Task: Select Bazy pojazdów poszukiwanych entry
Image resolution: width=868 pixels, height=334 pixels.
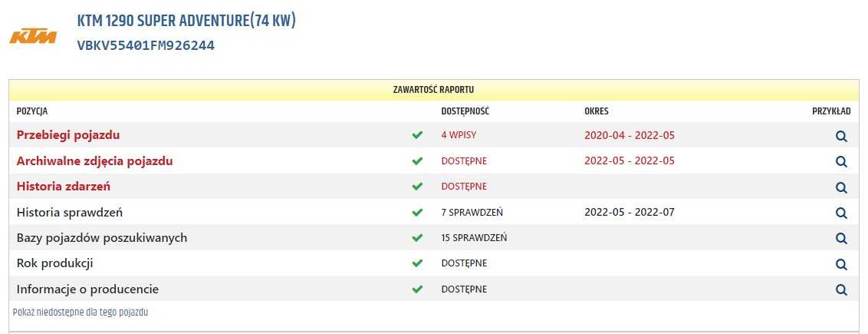Action: 102,238
